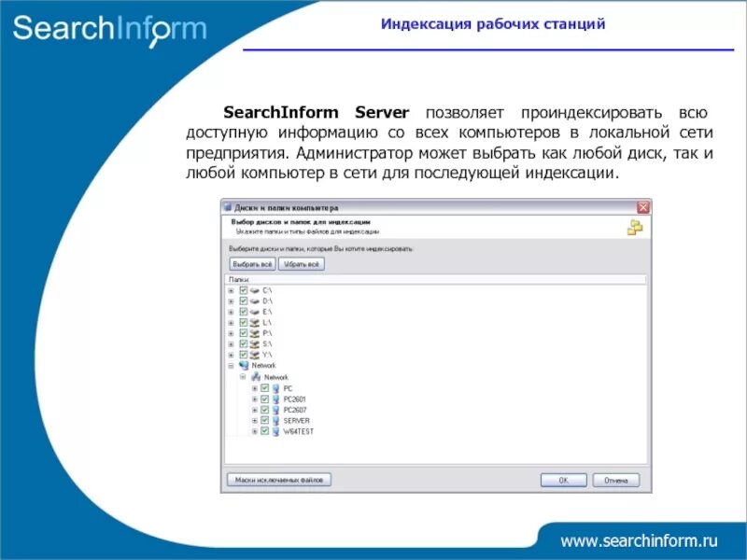Image resolution: width=747 pixels, height=560 pixels.
Task: Select the SERVER tree label
Action: [x=296, y=421]
